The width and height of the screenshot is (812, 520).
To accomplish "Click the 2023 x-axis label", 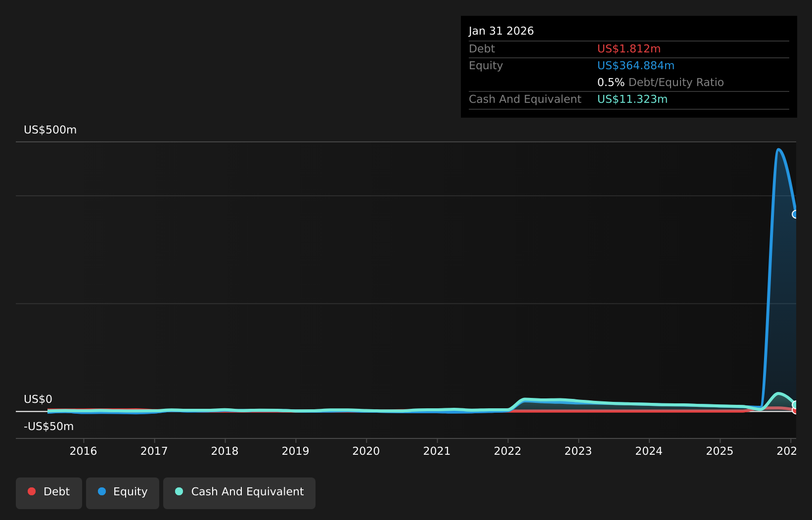I will tap(579, 451).
